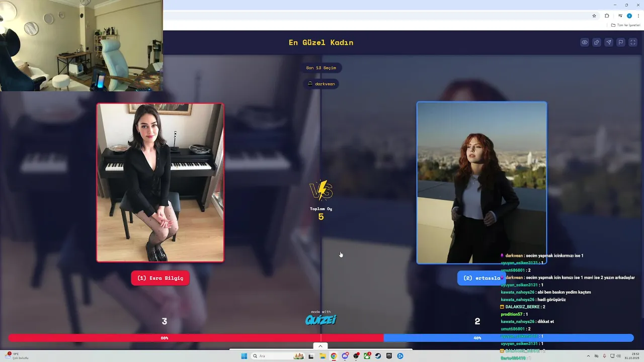Screen dimensions: 644x362
Task: Click the red 60% vote bar
Action: pos(196,338)
